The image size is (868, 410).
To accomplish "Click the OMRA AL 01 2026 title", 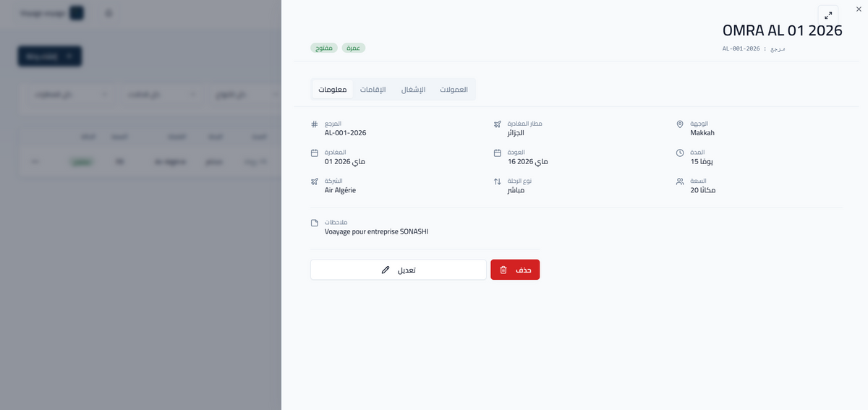I will point(783,30).
